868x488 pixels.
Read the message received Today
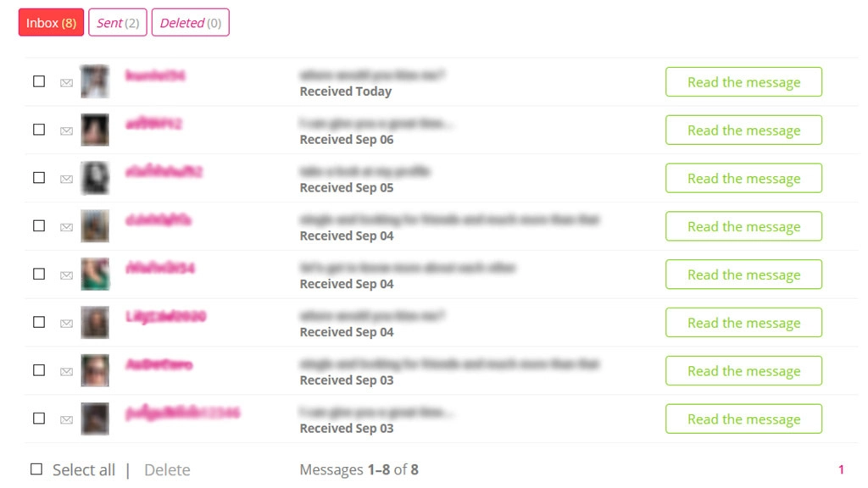pyautogui.click(x=743, y=82)
